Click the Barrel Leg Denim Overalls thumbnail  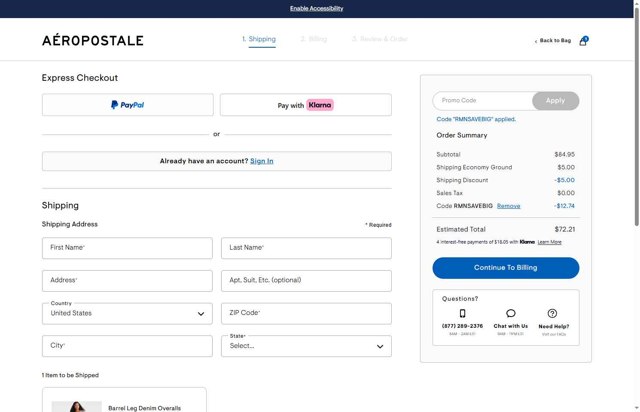click(x=76, y=407)
